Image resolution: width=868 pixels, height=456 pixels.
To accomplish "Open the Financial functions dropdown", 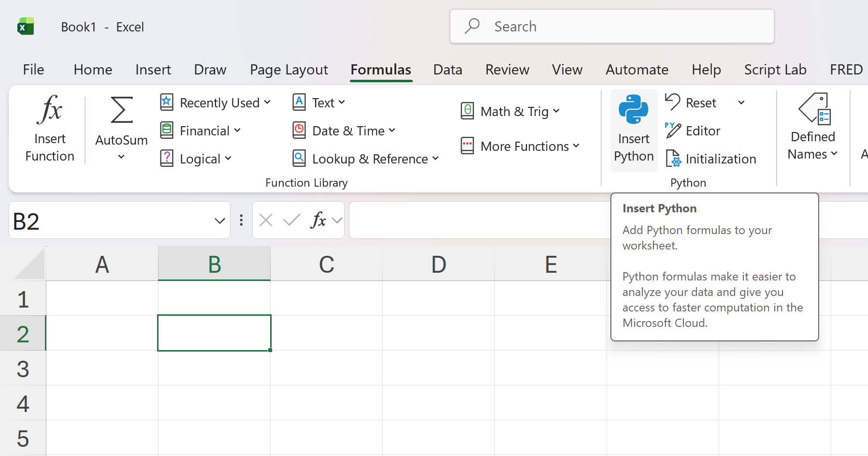I will tap(200, 131).
